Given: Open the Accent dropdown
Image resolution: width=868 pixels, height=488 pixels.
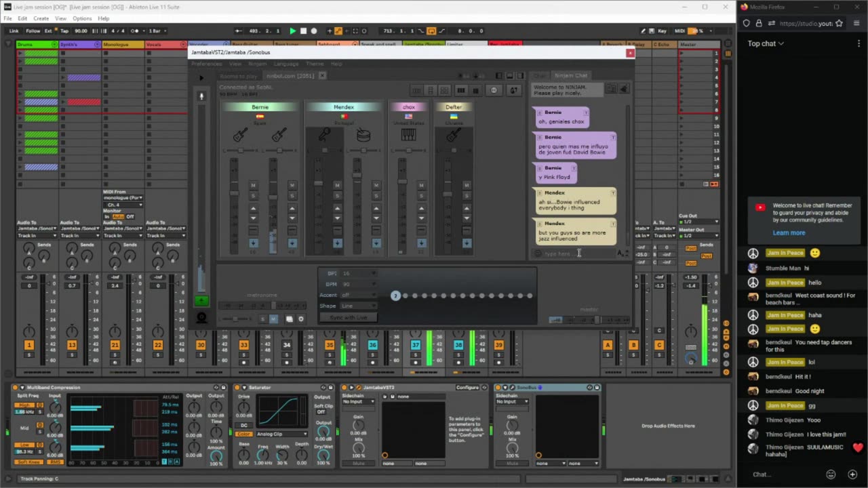Looking at the screenshot, I should click(x=359, y=295).
